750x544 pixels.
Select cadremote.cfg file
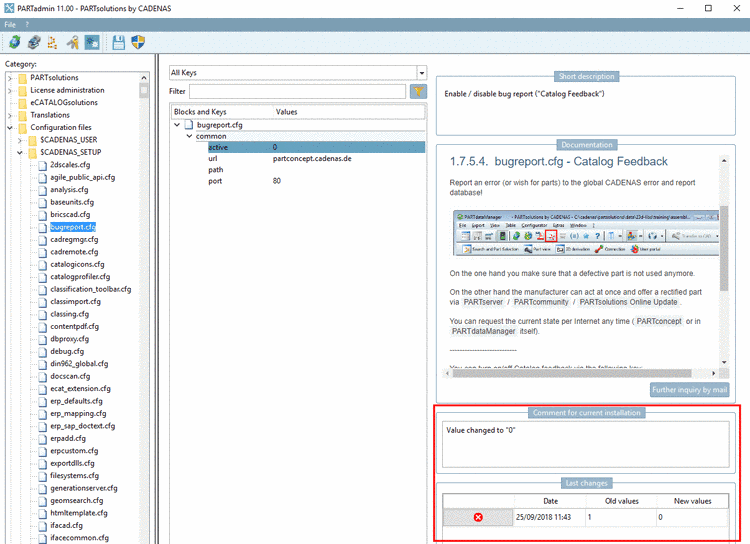pos(74,252)
